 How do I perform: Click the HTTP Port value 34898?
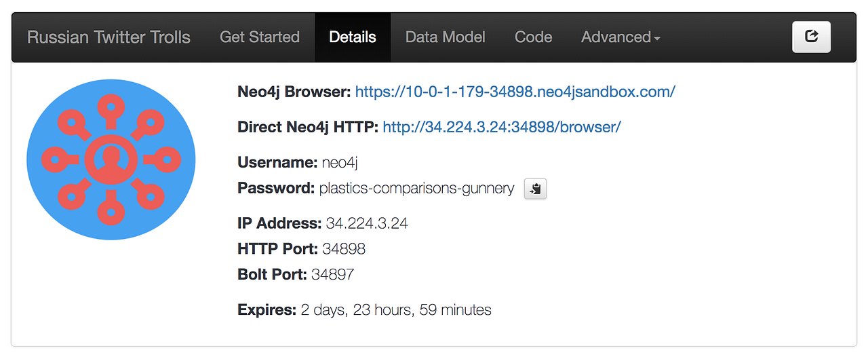pos(344,249)
